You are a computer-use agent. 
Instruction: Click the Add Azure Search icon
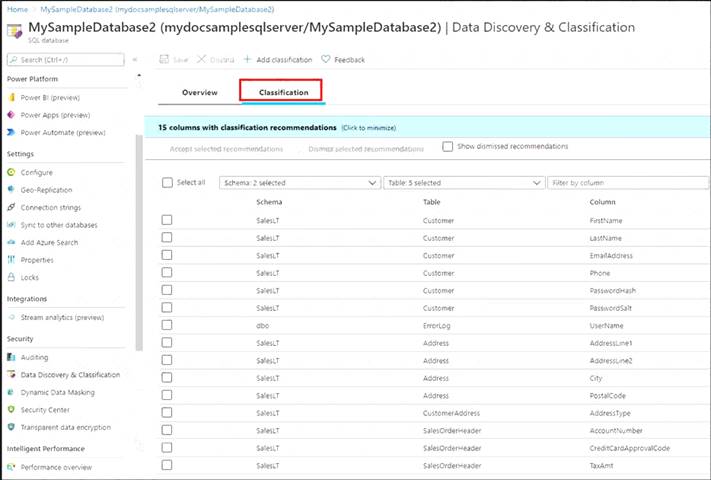pyautogui.click(x=11, y=242)
